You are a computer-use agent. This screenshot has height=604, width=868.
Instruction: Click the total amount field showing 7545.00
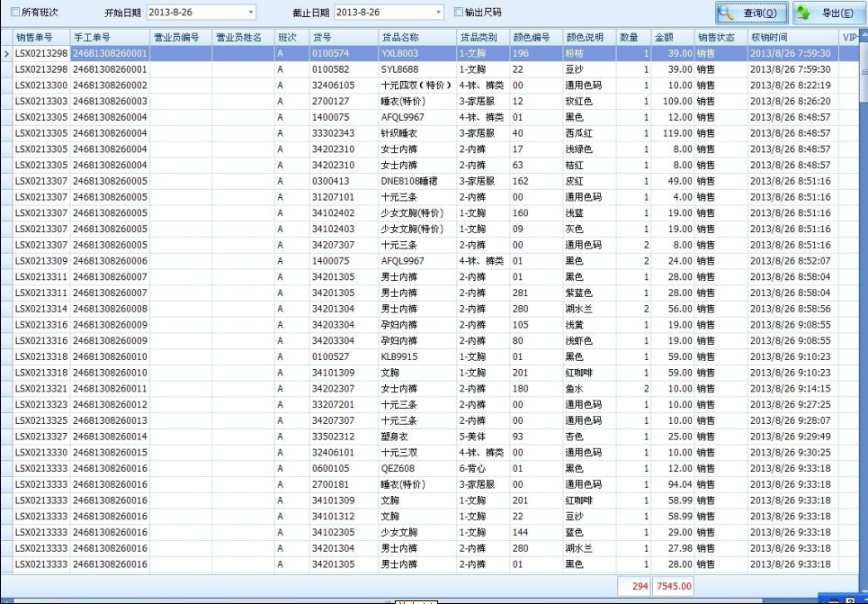pyautogui.click(x=674, y=586)
